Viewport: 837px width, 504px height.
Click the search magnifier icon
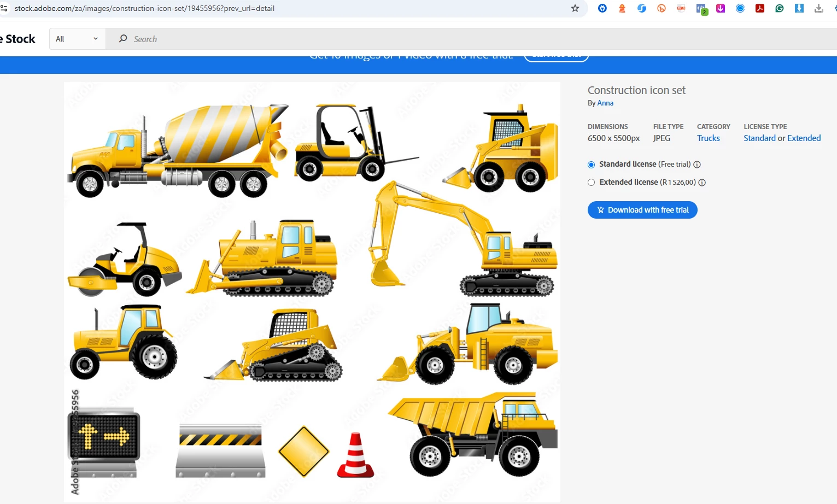(123, 38)
